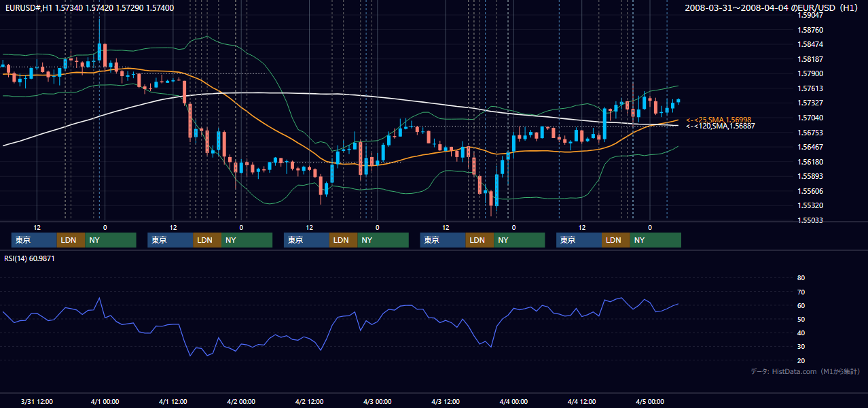This screenshot has width=868, height=408.
Task: Click the 1.55033 price axis label
Action: (810, 220)
